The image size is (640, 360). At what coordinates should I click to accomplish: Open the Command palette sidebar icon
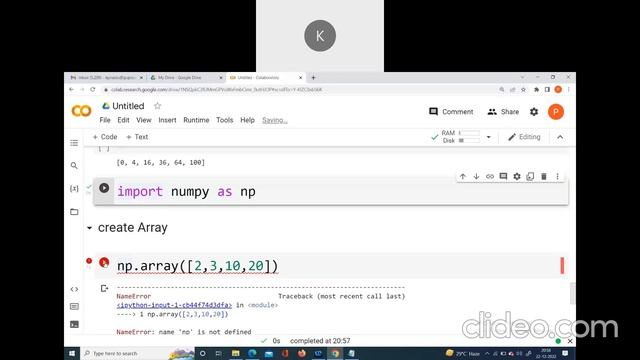tap(74, 306)
